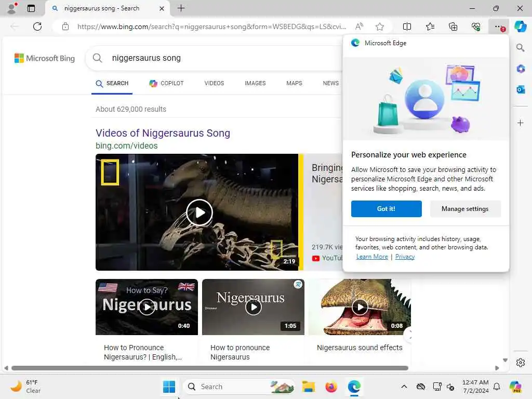Switch to the IMAGES tab
This screenshot has height=399, width=532.
(x=255, y=84)
